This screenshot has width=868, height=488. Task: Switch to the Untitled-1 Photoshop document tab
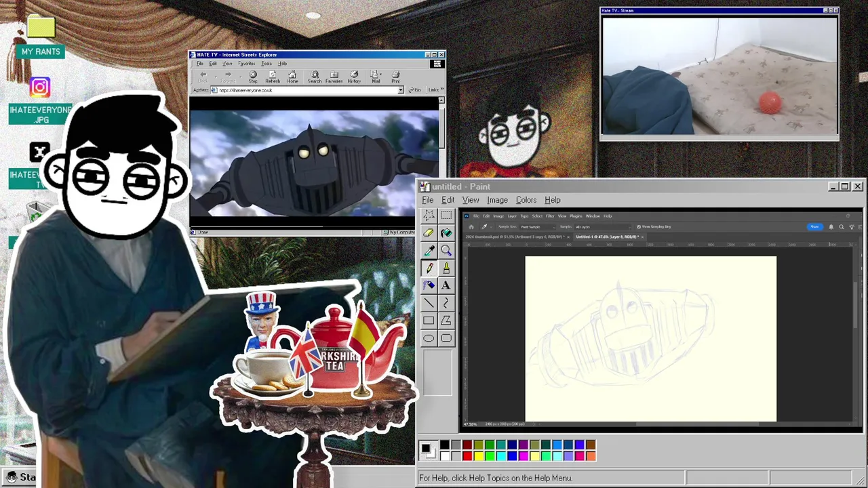tap(609, 237)
